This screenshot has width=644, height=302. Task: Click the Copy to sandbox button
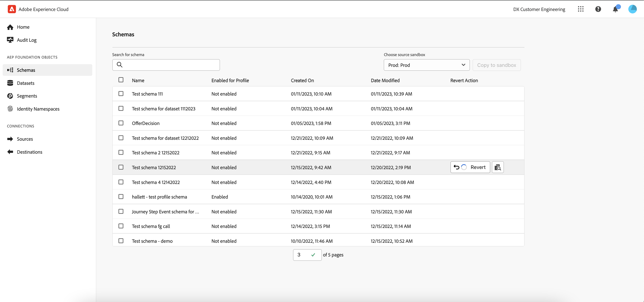tap(496, 65)
